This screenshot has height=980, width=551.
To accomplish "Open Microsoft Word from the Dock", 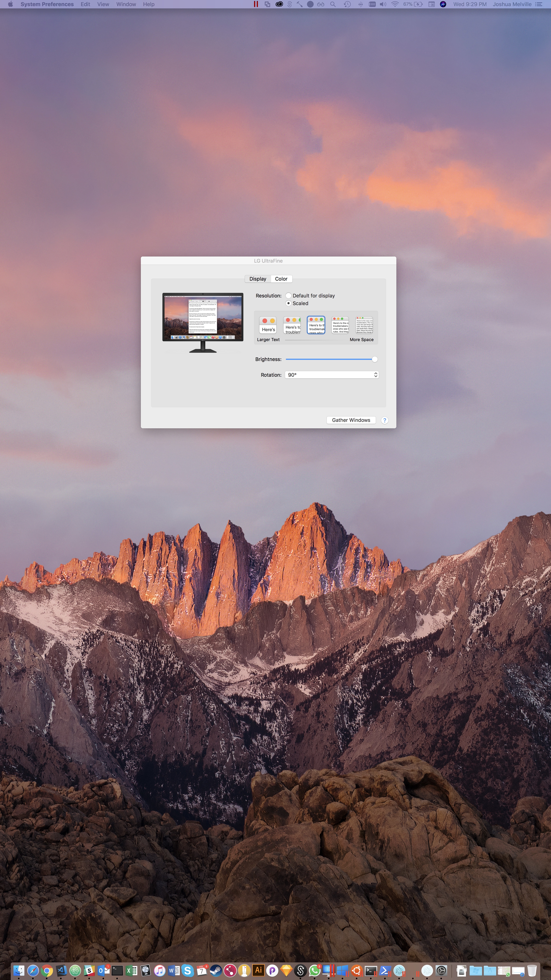I will 174,970.
